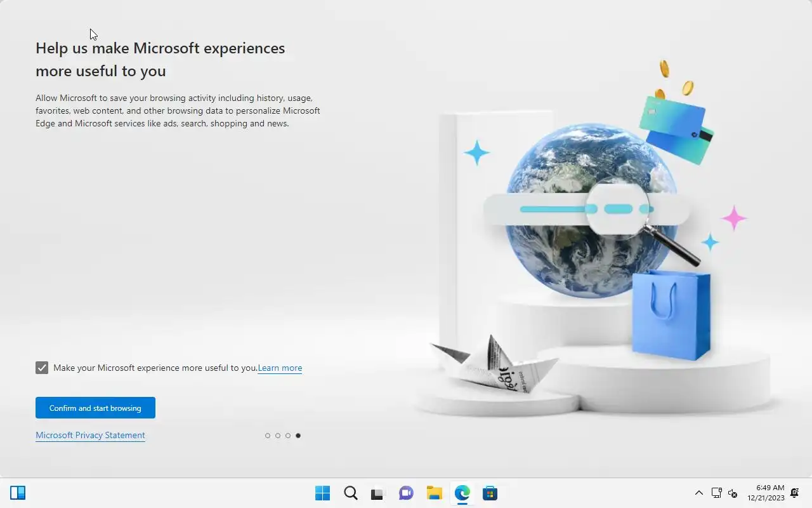Go to third onboarding page dot

pyautogui.click(x=288, y=436)
